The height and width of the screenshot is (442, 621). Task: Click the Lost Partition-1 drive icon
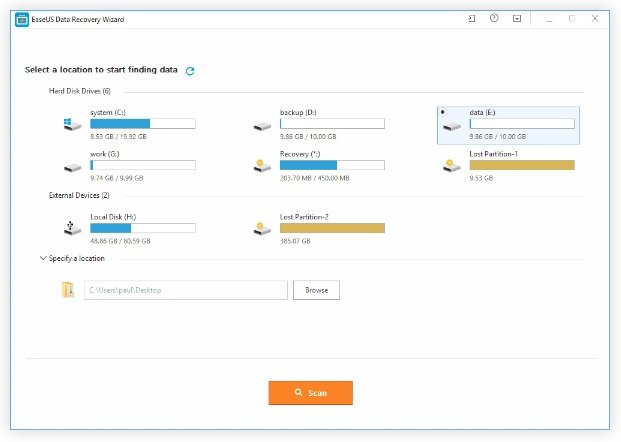click(x=451, y=166)
